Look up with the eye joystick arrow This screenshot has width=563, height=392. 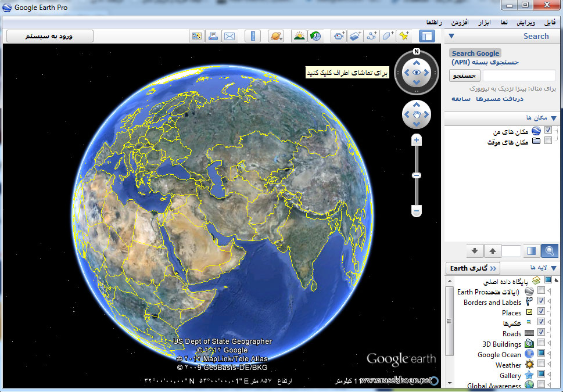tap(417, 63)
